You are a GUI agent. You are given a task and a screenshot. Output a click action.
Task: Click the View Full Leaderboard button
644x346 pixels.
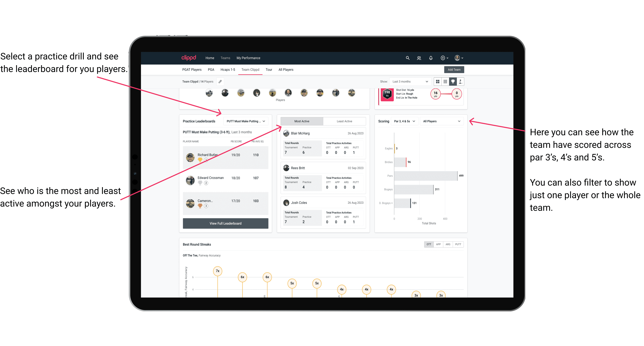(x=225, y=224)
